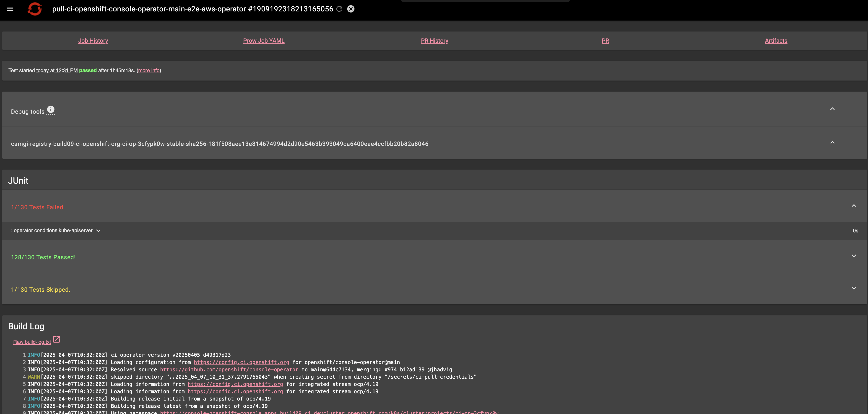Open Raw build-log external link icon
This screenshot has width=868, height=414.
click(x=57, y=340)
